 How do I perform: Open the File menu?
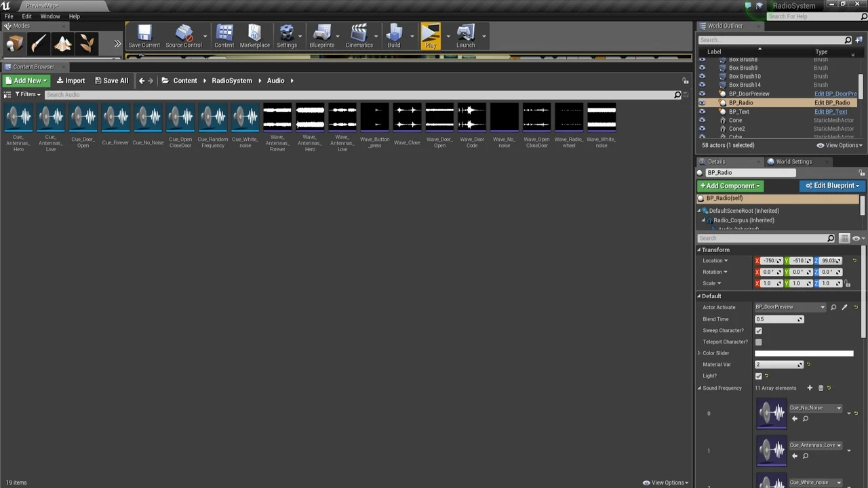point(9,16)
